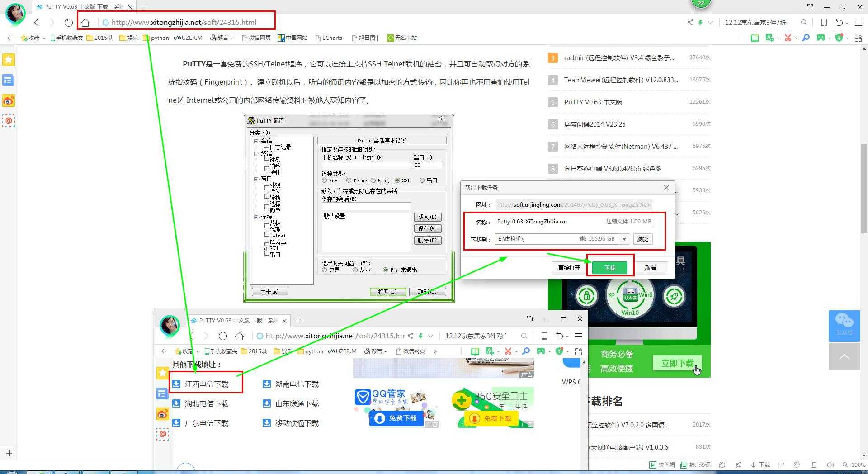This screenshot has width=868, height=474.
Task: Open the blue magnifier find tool
Action: coord(806,38)
